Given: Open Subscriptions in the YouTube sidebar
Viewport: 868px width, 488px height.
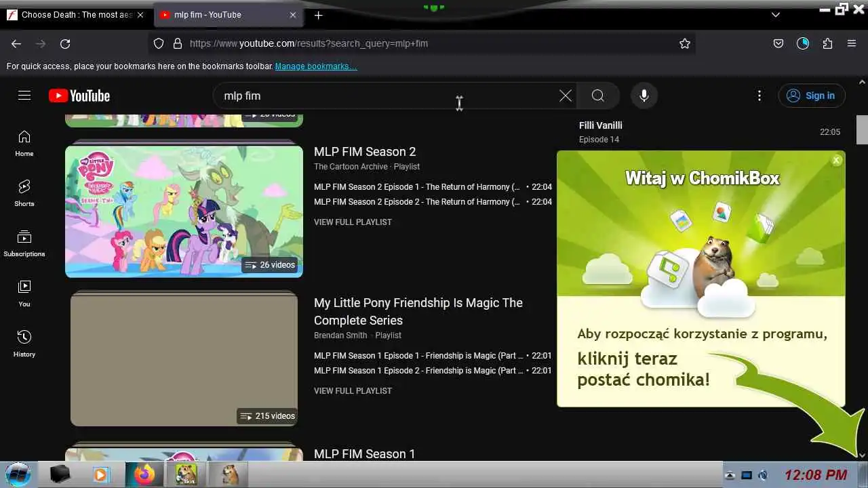Looking at the screenshot, I should tap(24, 243).
